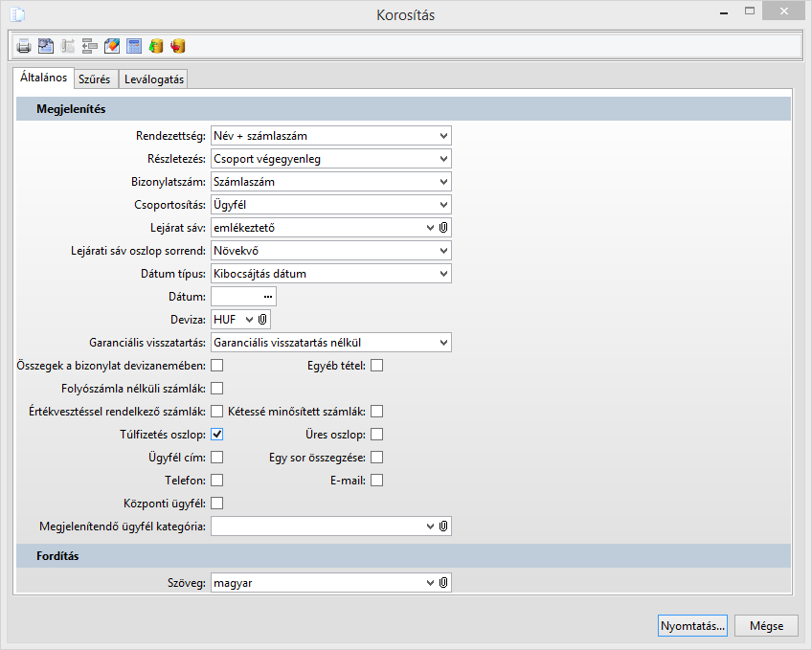Click the eraser toolbar icon
812x650 pixels.
coord(112,45)
